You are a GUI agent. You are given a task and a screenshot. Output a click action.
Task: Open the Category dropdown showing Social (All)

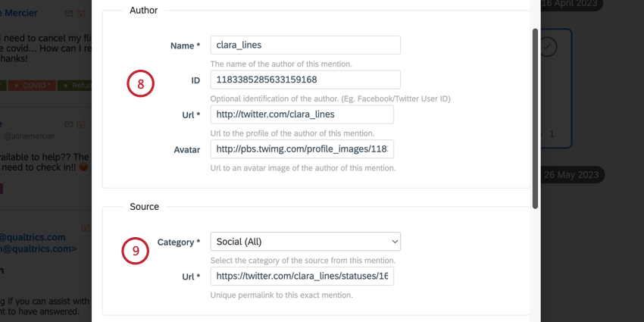pos(305,242)
